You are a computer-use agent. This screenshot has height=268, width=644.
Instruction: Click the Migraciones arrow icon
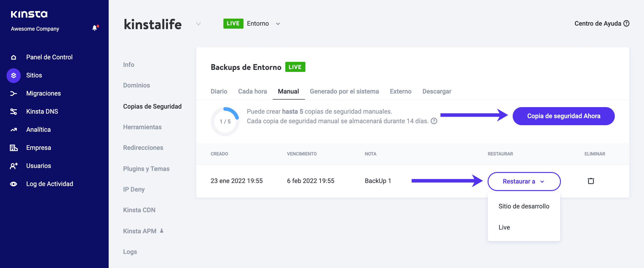[14, 94]
